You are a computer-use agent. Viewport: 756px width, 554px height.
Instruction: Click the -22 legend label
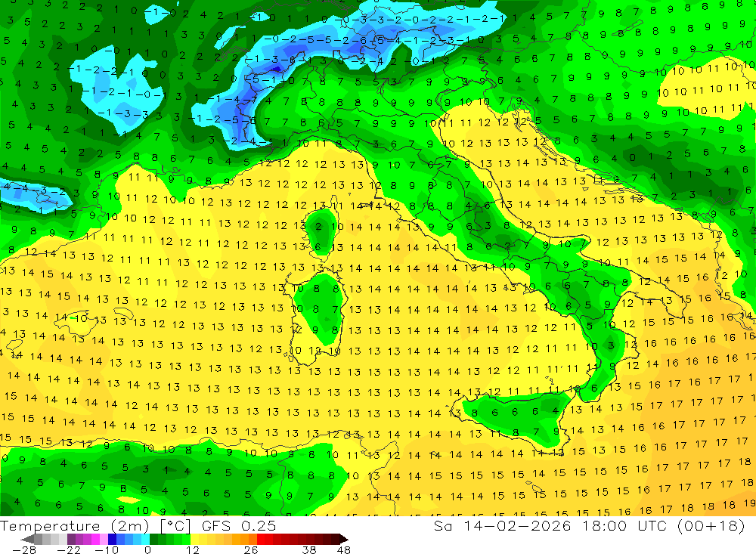tap(69, 549)
